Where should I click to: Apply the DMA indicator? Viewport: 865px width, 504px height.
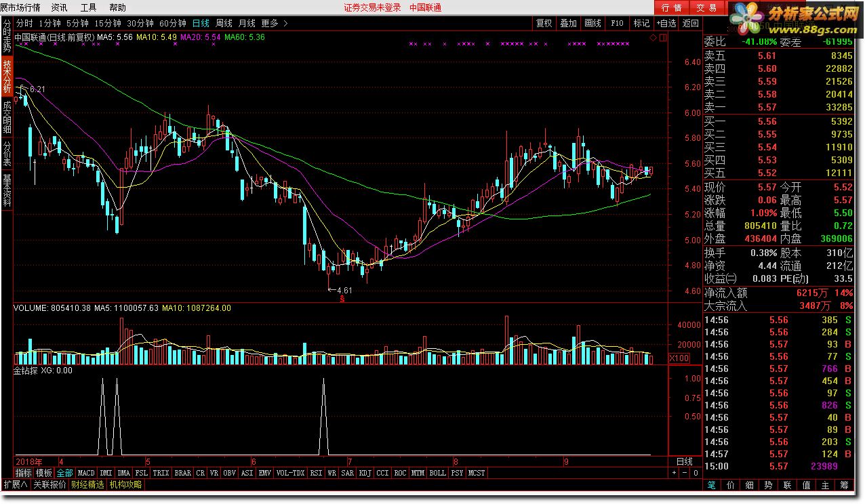pos(123,473)
